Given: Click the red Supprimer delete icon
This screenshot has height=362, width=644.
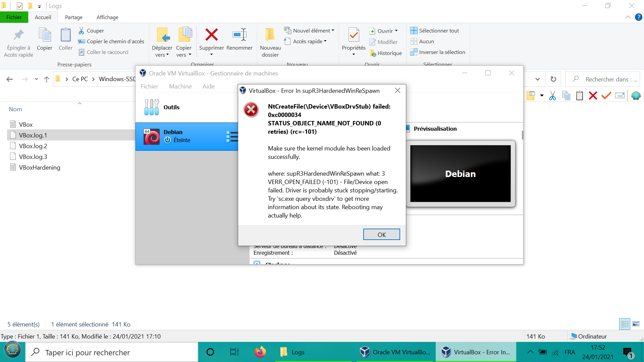Looking at the screenshot, I should (x=211, y=35).
